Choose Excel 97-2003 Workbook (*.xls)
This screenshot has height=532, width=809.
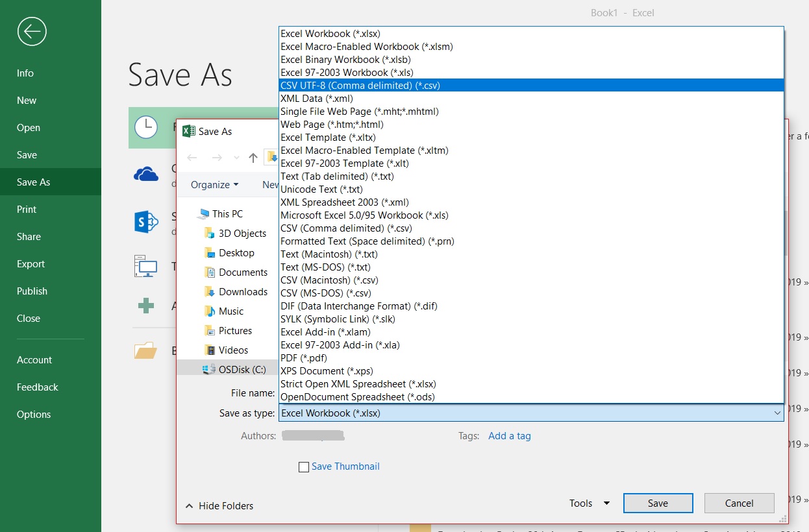(531, 72)
